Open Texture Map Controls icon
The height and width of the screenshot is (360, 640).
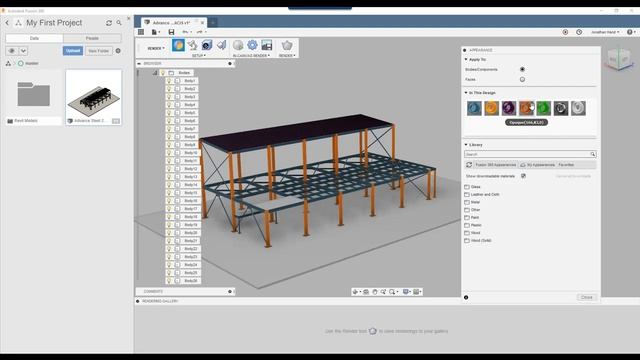pos(222,45)
